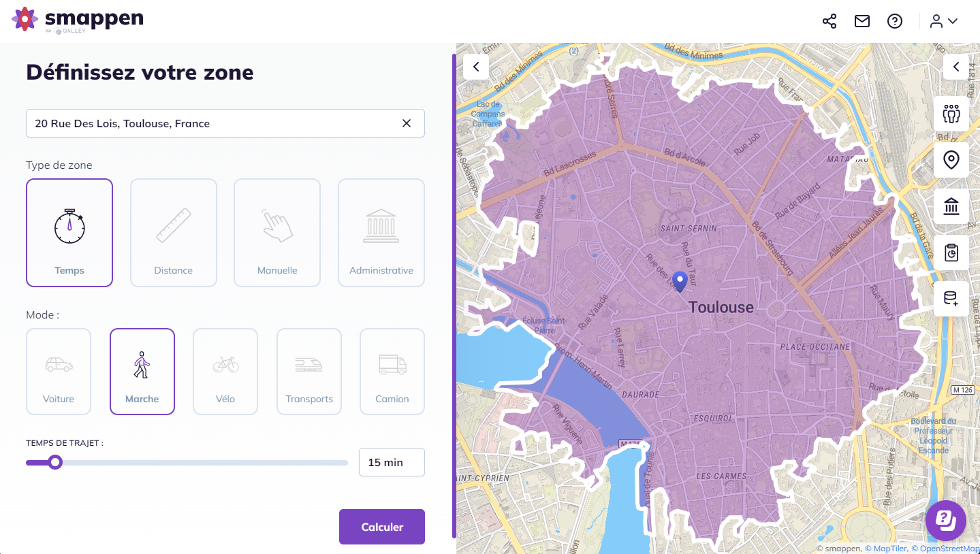Click the Calculer button
980x554 pixels.
(x=381, y=526)
